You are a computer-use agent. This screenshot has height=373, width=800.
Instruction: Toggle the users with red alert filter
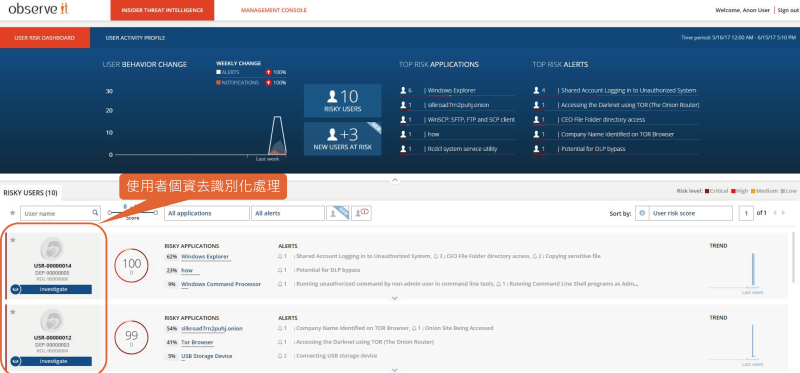(x=361, y=213)
